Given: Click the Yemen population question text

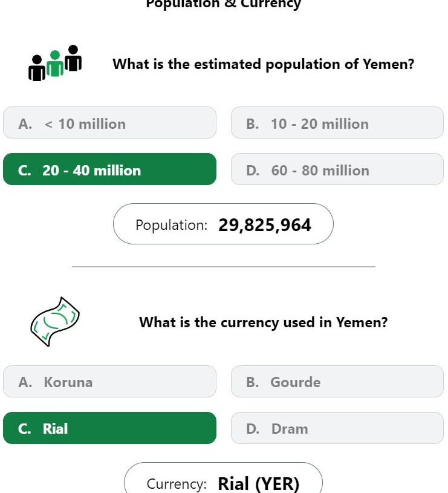Looking at the screenshot, I should click(263, 64).
